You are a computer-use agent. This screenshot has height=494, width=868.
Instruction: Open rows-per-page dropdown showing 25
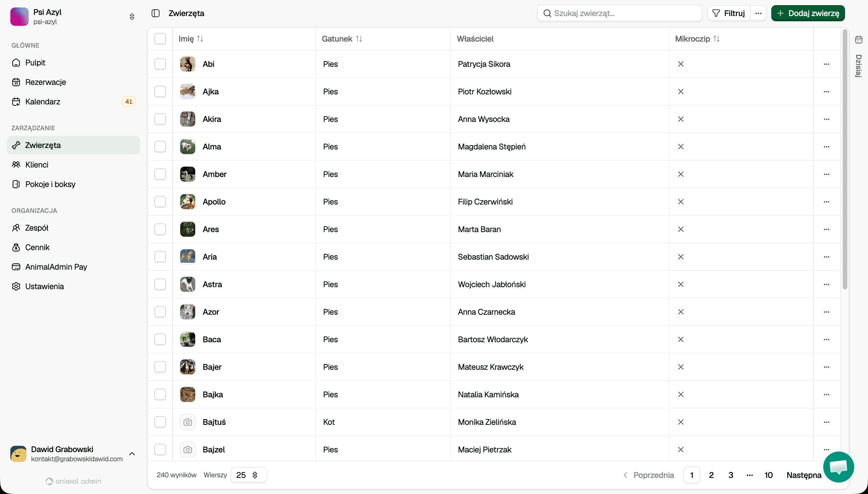[249, 475]
